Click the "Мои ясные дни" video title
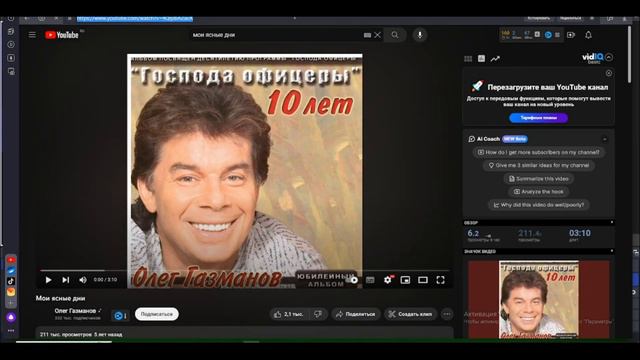The height and width of the screenshot is (360, 640). pyautogui.click(x=60, y=298)
